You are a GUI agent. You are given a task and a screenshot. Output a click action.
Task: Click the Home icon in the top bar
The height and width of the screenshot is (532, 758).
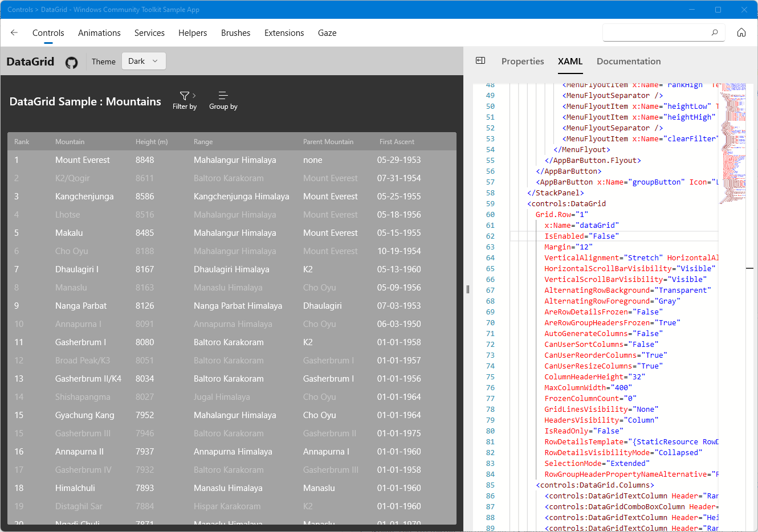pos(741,33)
